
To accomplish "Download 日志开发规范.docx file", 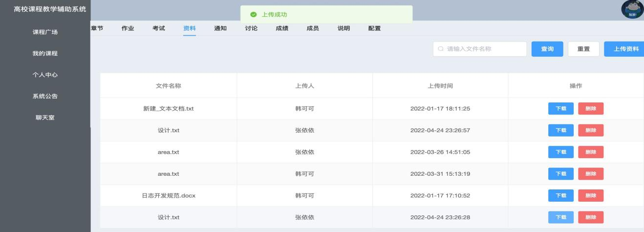I will (x=560, y=196).
